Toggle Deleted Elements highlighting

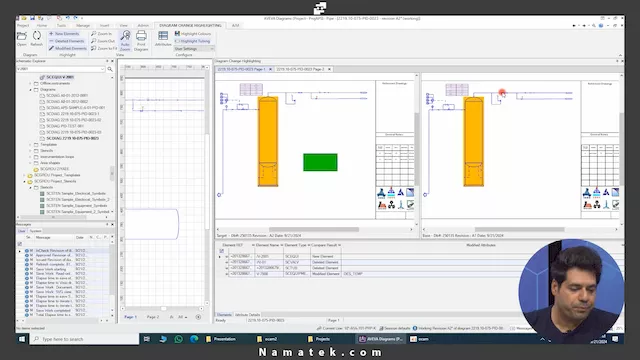click(67, 41)
